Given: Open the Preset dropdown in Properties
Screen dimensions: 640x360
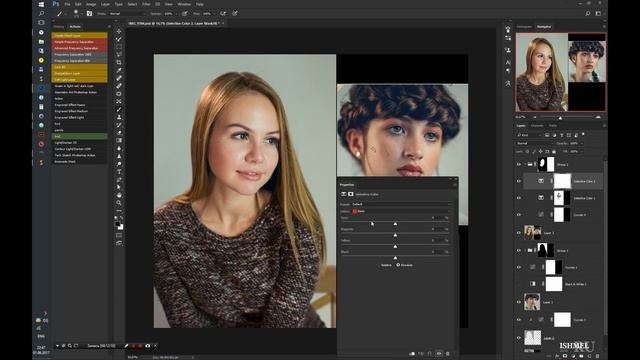Looking at the screenshot, I should tap(401, 204).
